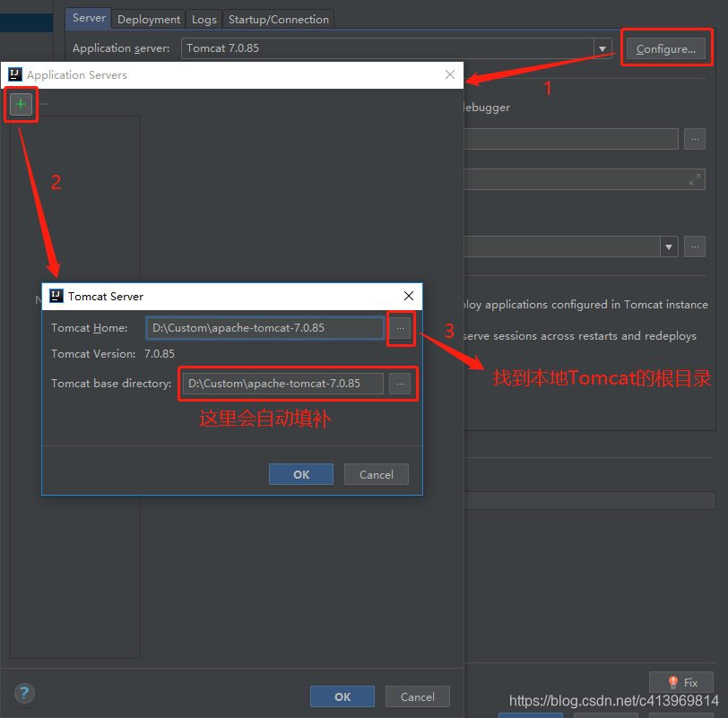Click the Fix lightbulb button
Viewport: 728px width, 718px height.
pos(681,682)
